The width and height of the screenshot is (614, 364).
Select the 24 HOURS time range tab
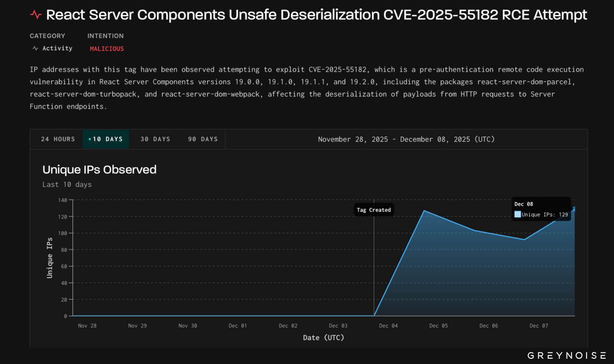pos(58,139)
